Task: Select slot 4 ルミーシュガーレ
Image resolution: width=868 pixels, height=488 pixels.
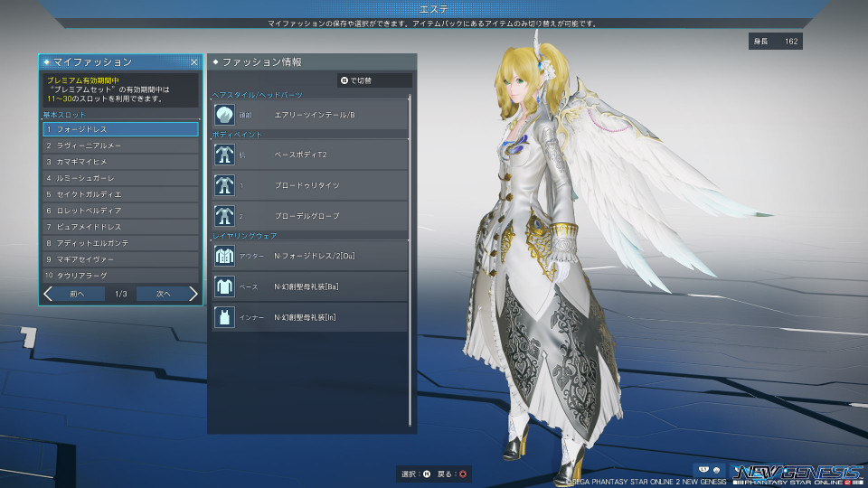Action: click(x=120, y=178)
